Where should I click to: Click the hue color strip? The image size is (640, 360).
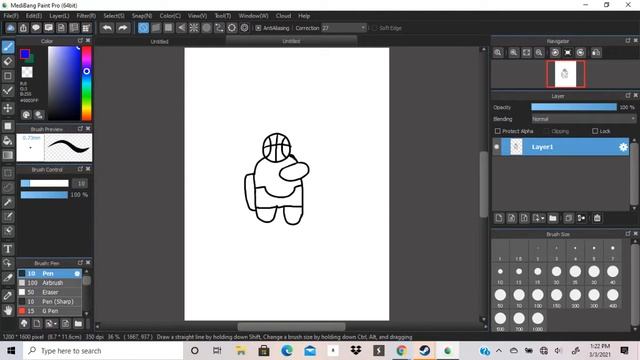pos(87,83)
